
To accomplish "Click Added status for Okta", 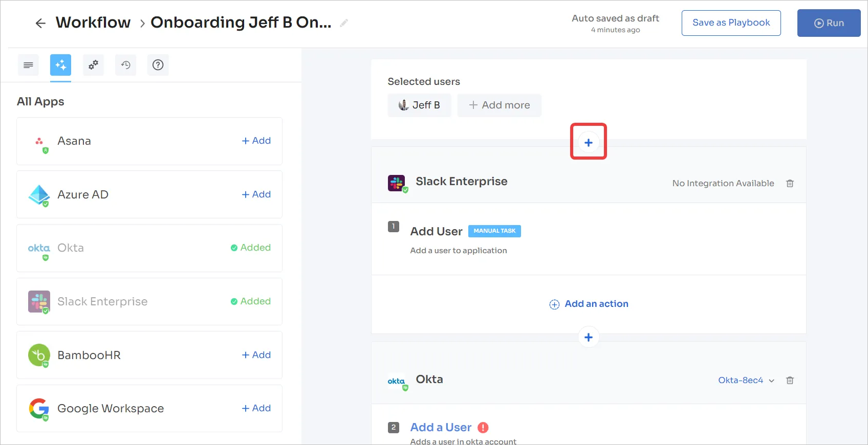I will 251,248.
